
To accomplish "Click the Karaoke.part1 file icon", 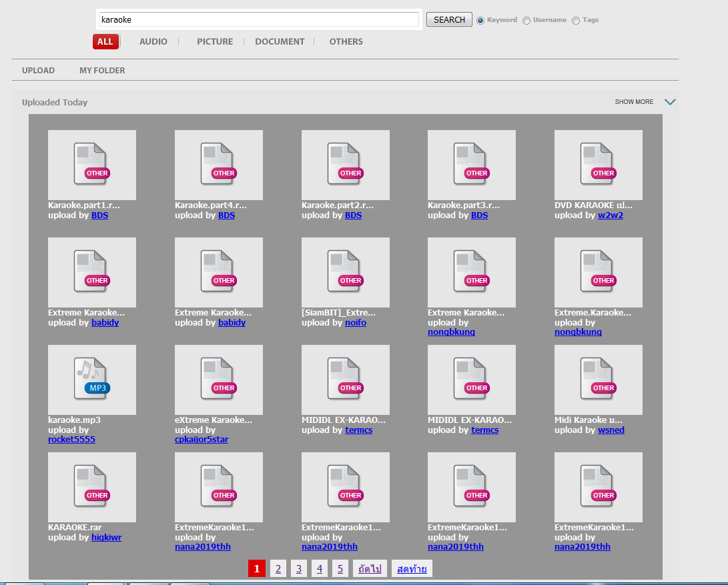I will (x=91, y=164).
